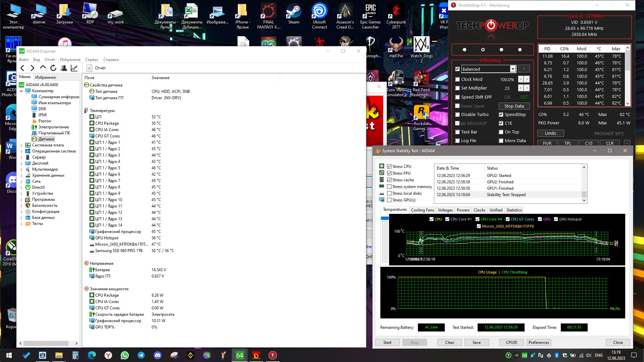644x362 pixels.
Task: Open Загрузки folder desktop icon
Action: (64, 14)
